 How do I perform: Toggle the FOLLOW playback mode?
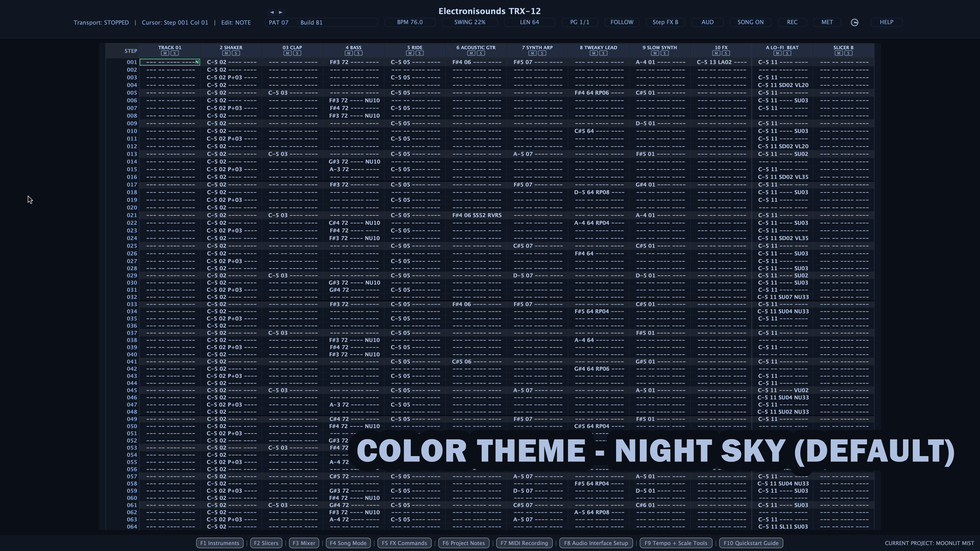coord(622,22)
